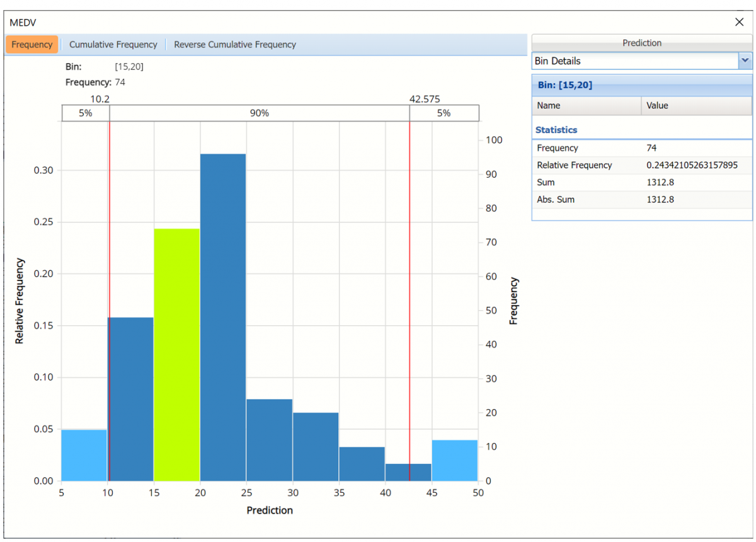Edit the 42.575 upper percentile value
The height and width of the screenshot is (542, 756).
click(424, 99)
